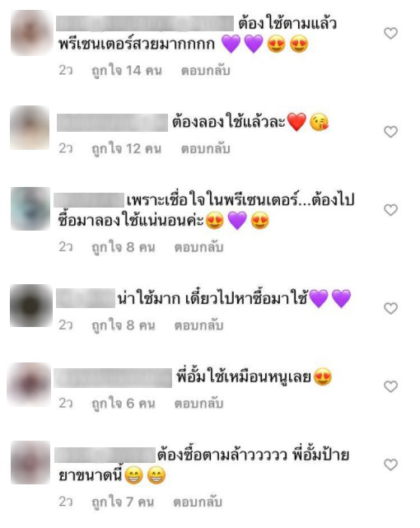Reply to the พี่อั้มใช้เหมือนหนูเลย comment
This screenshot has width=420, height=528.
pos(198,404)
